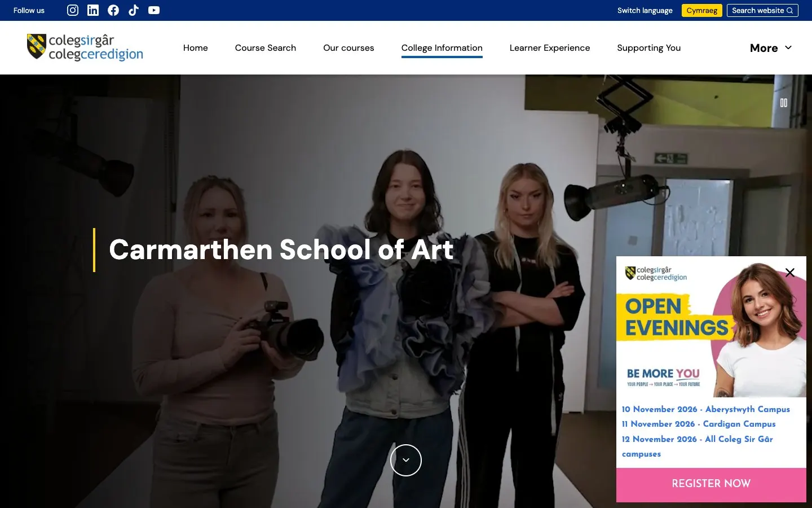
Task: Click the Coleg Sir Gâr header logo
Action: pyautogui.click(x=85, y=47)
